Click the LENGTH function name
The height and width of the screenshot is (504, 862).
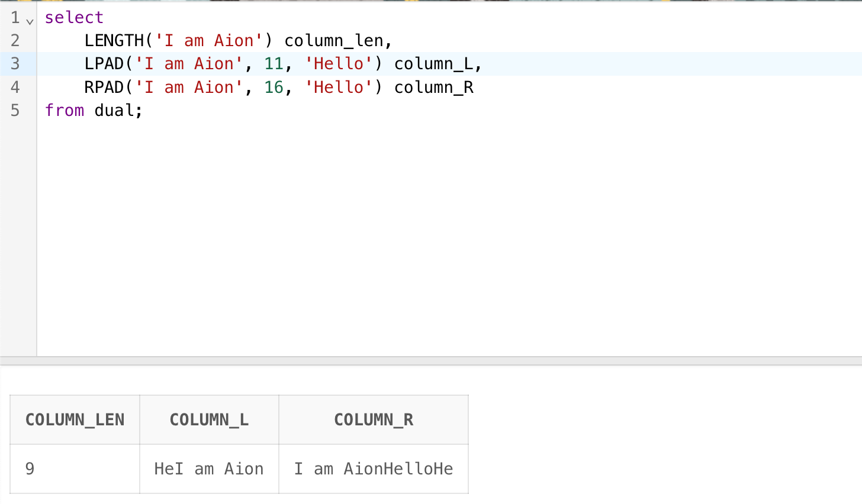tap(114, 41)
